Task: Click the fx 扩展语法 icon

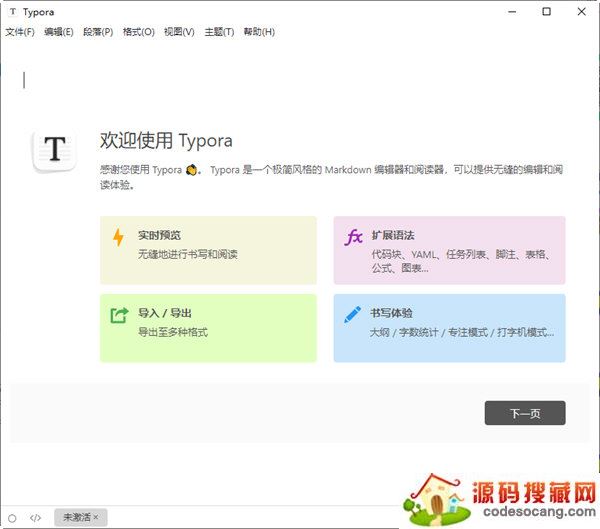Action: (x=353, y=237)
